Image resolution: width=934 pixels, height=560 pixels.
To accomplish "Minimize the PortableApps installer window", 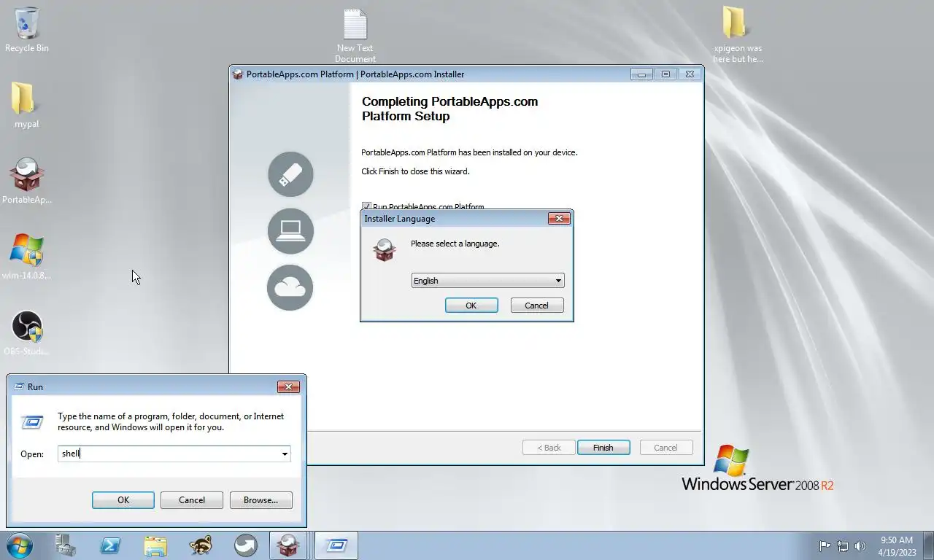I will click(x=642, y=74).
